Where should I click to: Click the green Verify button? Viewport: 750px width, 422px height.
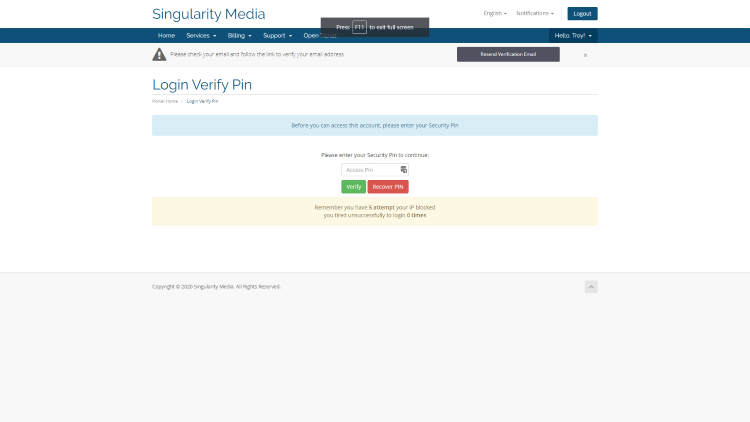[x=353, y=187]
